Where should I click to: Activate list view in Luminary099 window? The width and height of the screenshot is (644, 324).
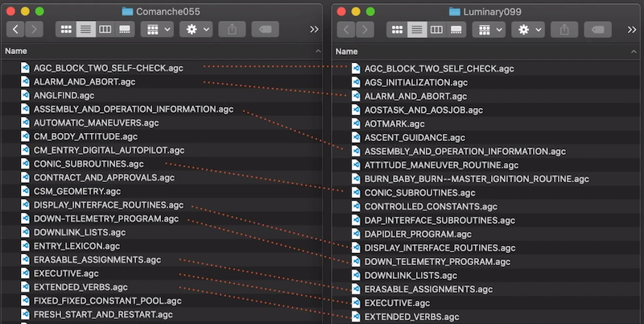click(x=416, y=29)
